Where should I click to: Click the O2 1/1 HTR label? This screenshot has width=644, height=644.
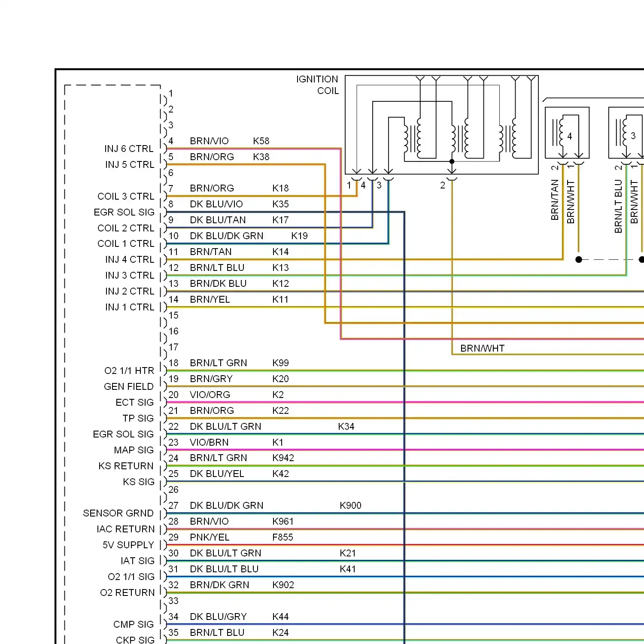click(x=129, y=371)
